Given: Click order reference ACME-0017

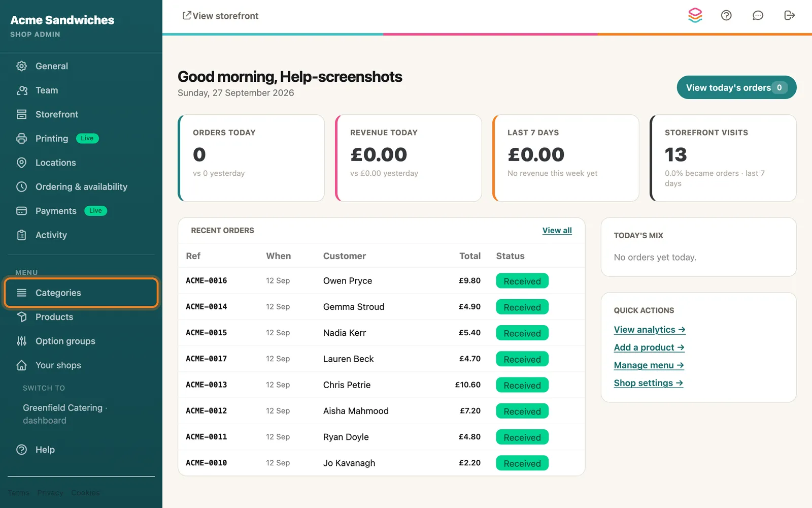Looking at the screenshot, I should pos(207,359).
